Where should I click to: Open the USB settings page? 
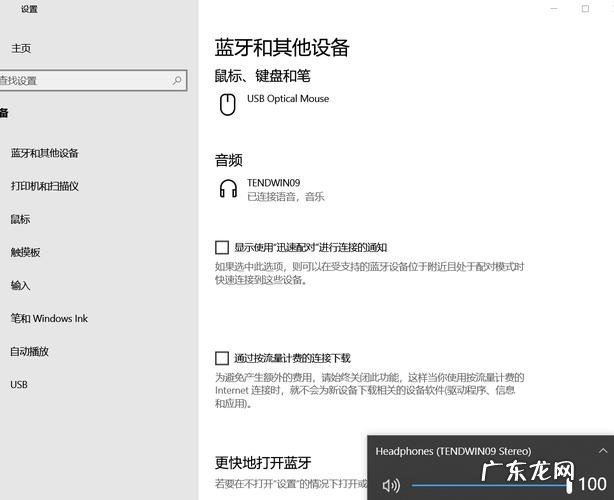coord(19,384)
